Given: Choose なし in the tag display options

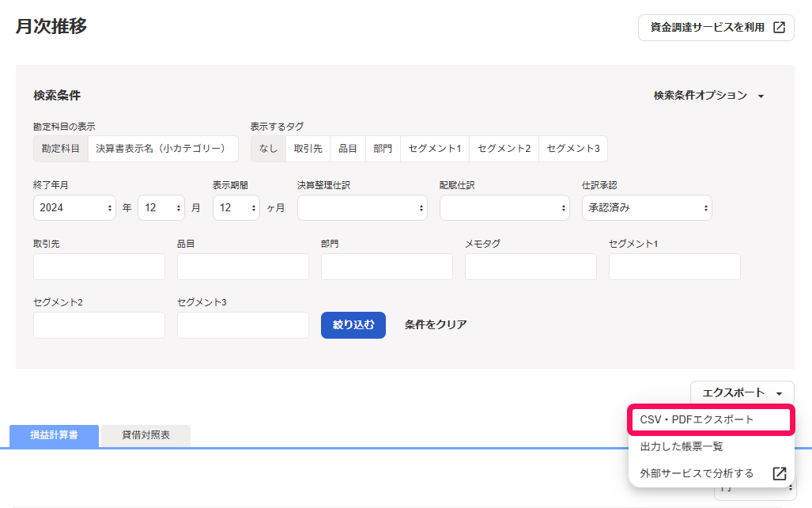Looking at the screenshot, I should tap(268, 149).
